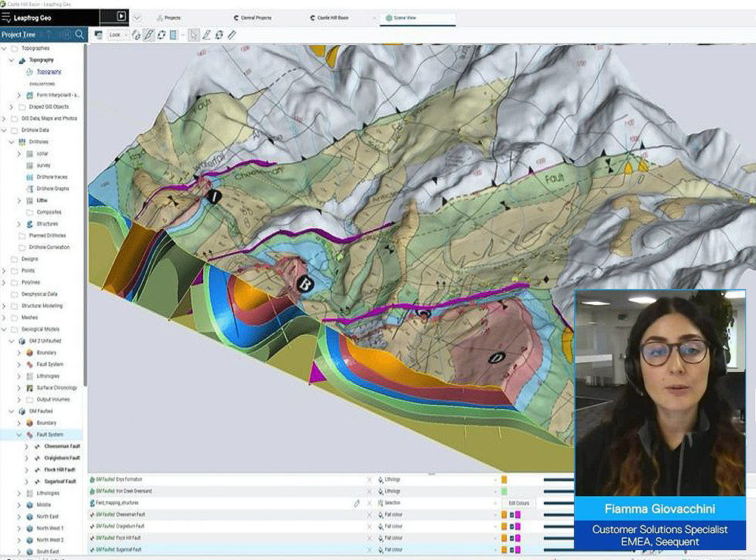Image resolution: width=756 pixels, height=560 pixels.
Task: Click the Surface Chronology icon in the tree
Action: [x=29, y=388]
